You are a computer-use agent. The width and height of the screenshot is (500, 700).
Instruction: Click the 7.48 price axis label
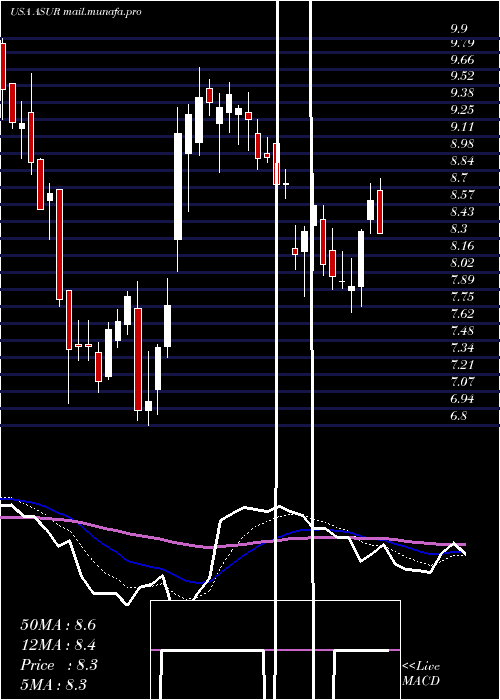(462, 331)
